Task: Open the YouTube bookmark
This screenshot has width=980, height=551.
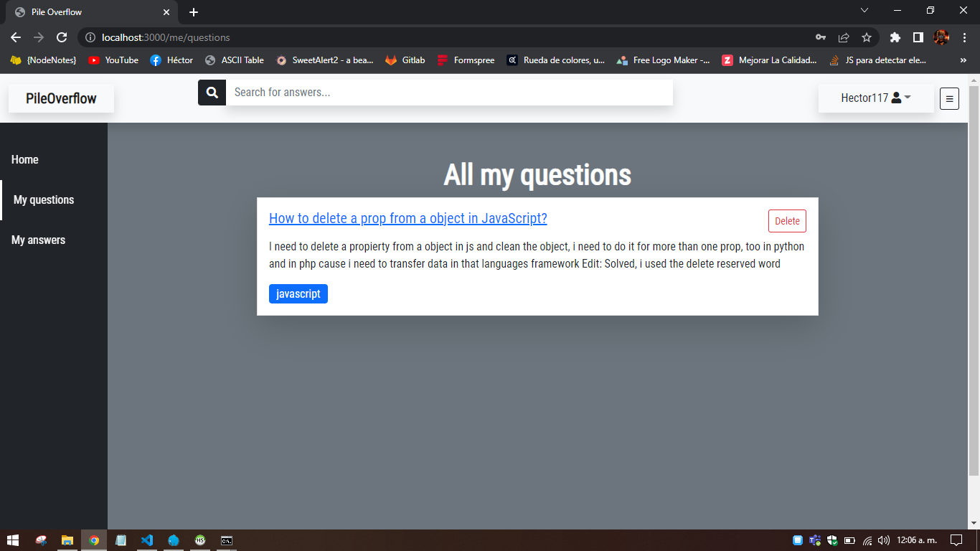Action: [x=113, y=60]
